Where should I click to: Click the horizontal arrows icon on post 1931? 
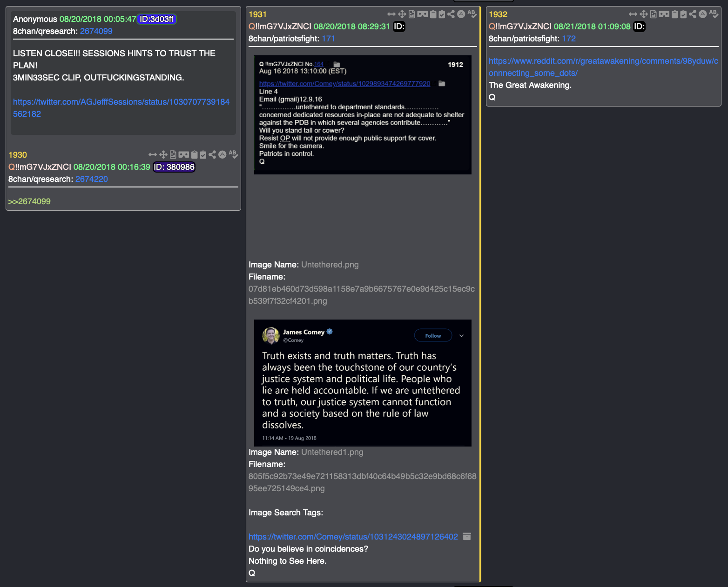[x=391, y=14]
